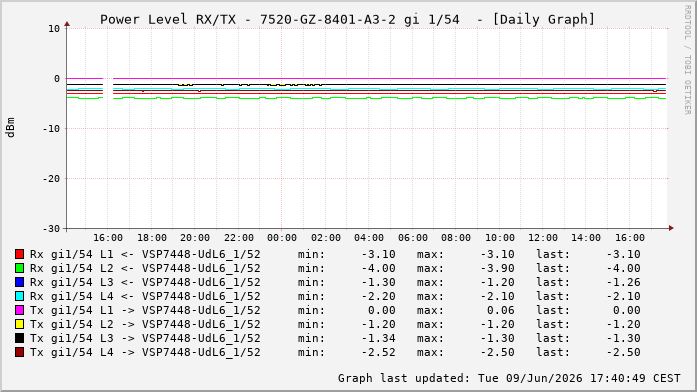Click the 20:00 time axis label

click(195, 238)
